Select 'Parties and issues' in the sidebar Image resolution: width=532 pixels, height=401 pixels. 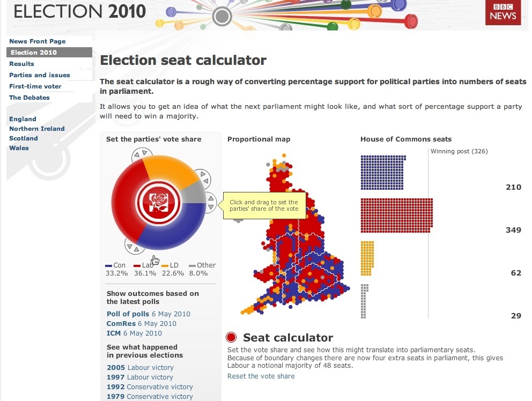39,75
